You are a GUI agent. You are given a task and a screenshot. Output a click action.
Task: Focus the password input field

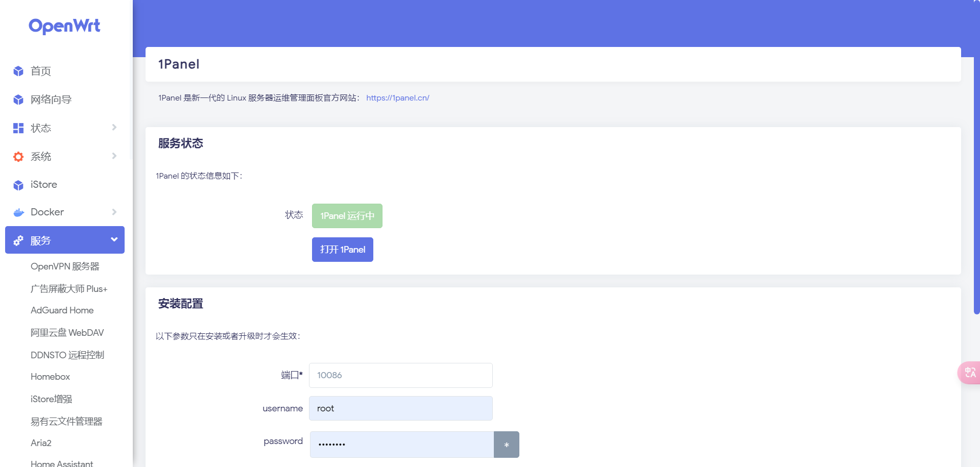402,445
